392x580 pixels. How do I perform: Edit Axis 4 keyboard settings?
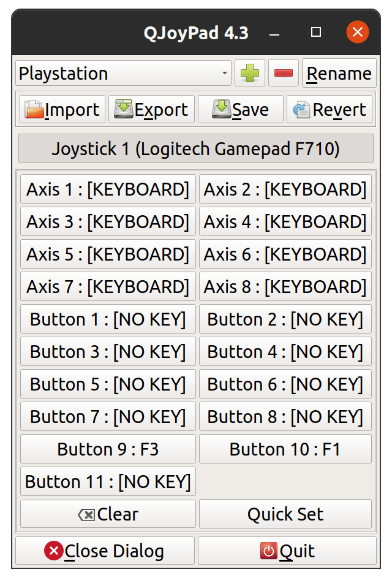(285, 221)
